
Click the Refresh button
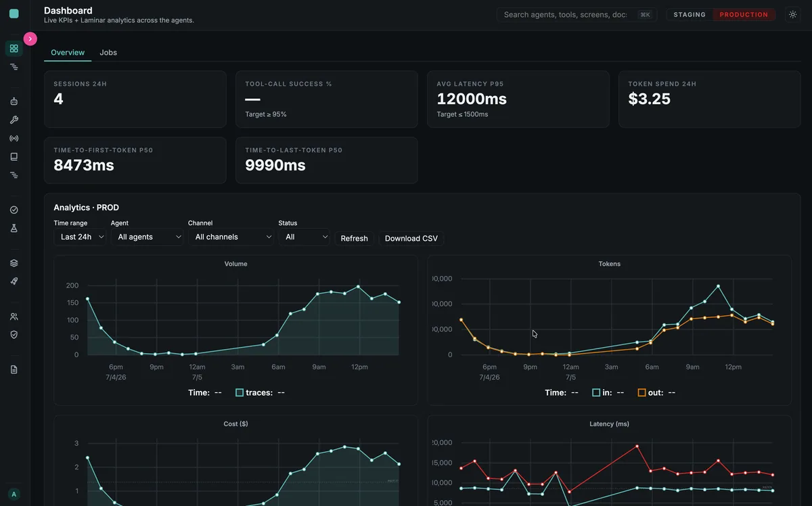[354, 238]
